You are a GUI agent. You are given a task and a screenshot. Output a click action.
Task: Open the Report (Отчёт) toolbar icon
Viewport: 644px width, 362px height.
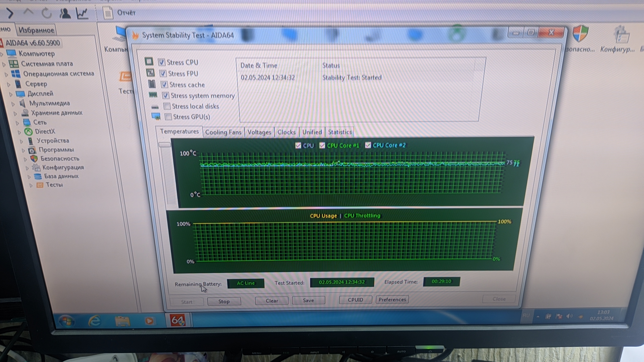(108, 13)
